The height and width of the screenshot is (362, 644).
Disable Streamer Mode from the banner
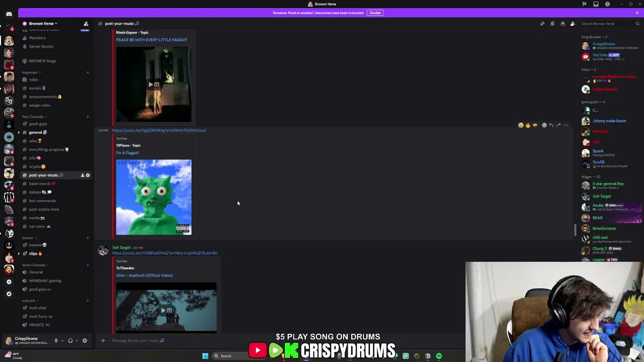click(x=375, y=13)
